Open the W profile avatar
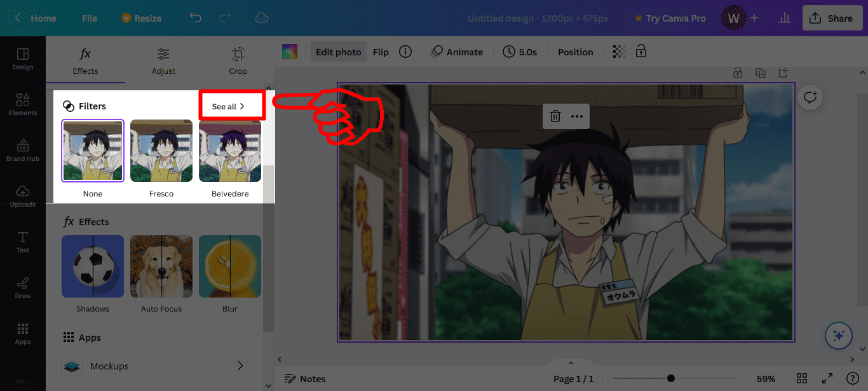Screen dimensions: 868x391 733,18
